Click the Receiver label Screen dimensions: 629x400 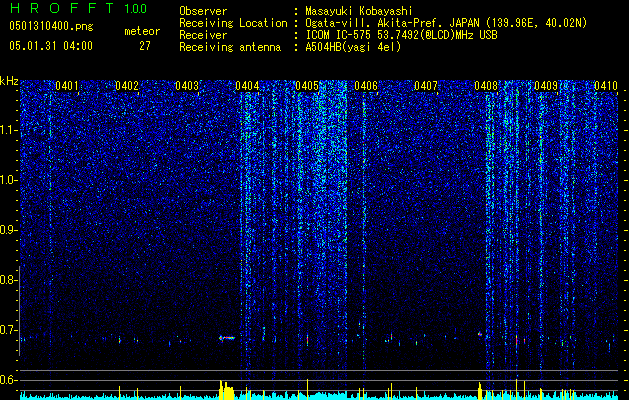(203, 35)
